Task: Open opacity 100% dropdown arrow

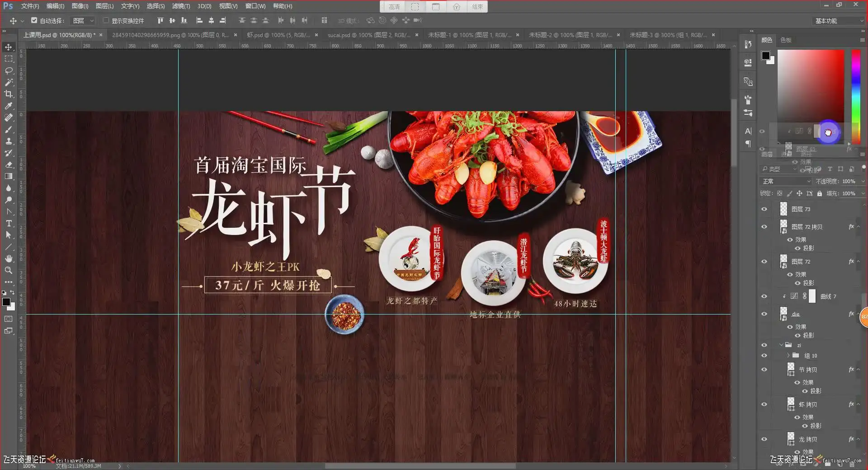Action: pyautogui.click(x=863, y=181)
